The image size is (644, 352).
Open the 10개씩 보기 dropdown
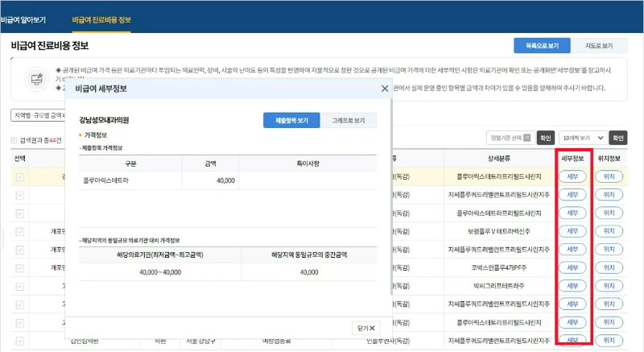(x=582, y=138)
